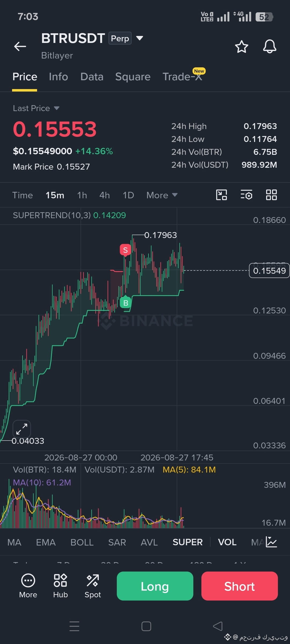Tap the red Short button
Image resolution: width=290 pixels, height=644 pixels.
240,586
